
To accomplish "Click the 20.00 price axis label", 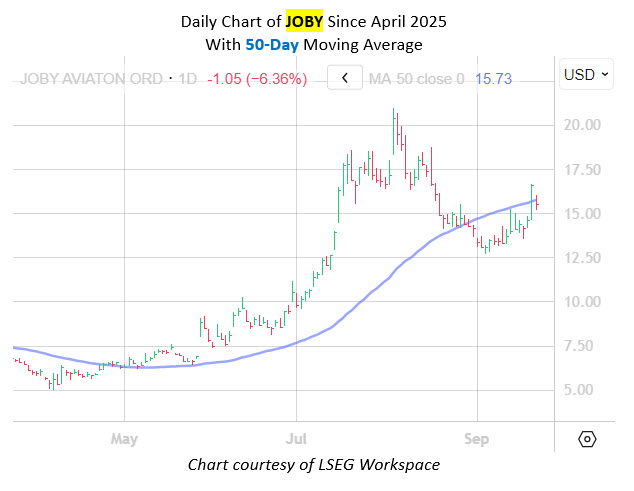I will click(582, 125).
